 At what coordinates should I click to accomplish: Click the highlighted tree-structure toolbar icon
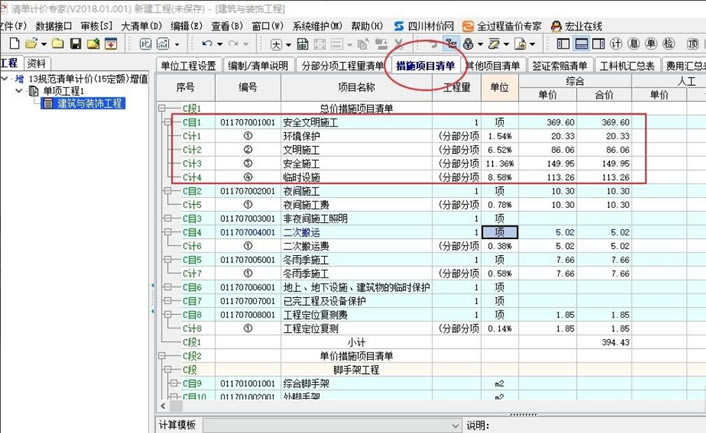coord(451,44)
